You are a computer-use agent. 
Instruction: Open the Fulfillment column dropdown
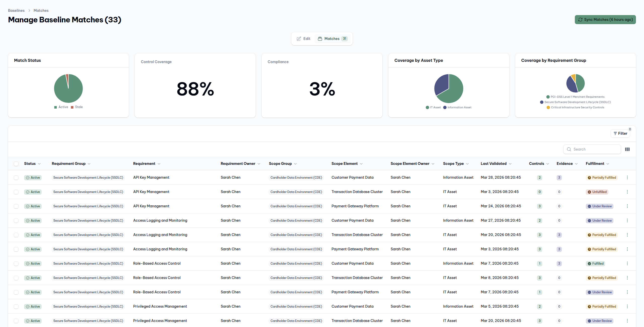(608, 164)
